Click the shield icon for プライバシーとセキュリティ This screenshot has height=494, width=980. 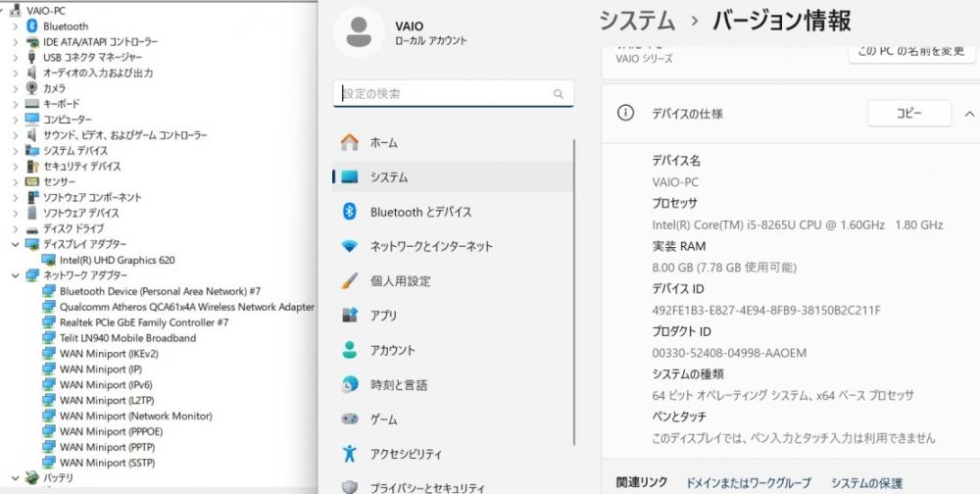click(350, 487)
